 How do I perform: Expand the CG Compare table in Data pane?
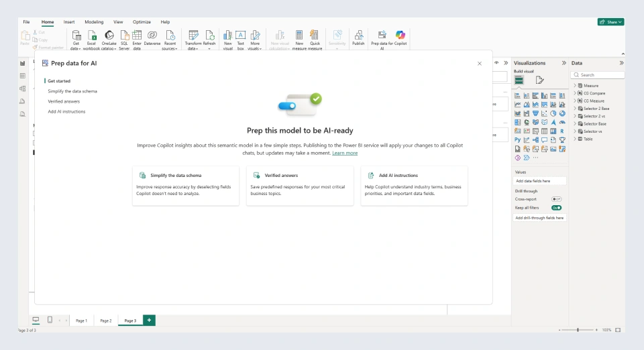coord(575,93)
